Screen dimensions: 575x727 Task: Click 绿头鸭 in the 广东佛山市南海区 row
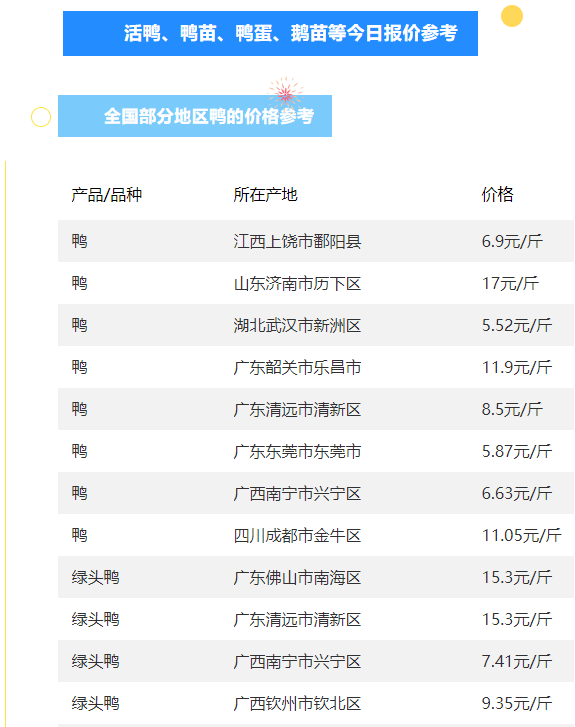click(x=96, y=578)
